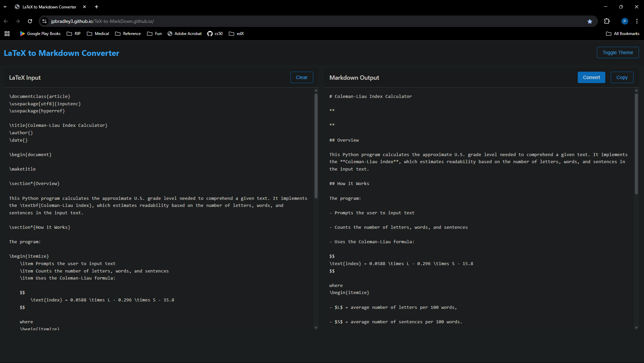Open the RIP bookmark folder

(x=74, y=34)
